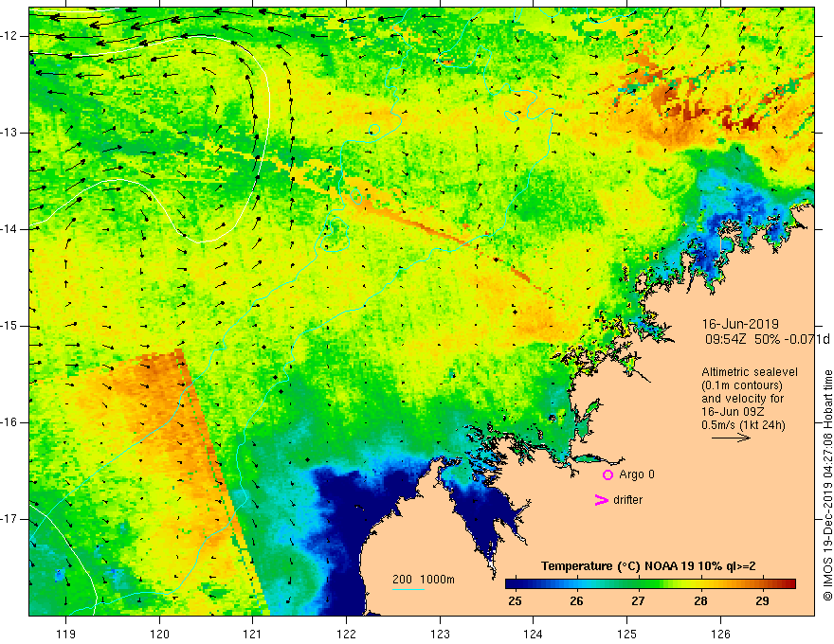Viewport: 834px width, 644px height.
Task: Click the 122 longitude axis label
Action: coord(346,635)
